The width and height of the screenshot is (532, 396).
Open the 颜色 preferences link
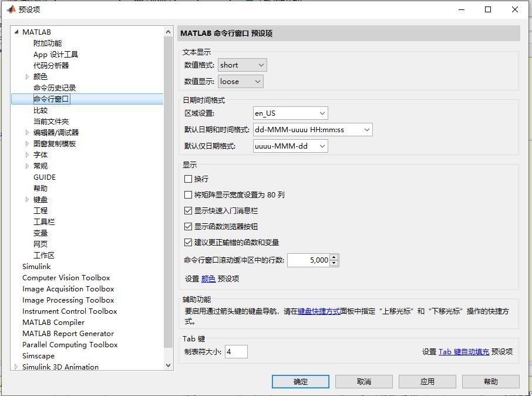[x=208, y=279]
